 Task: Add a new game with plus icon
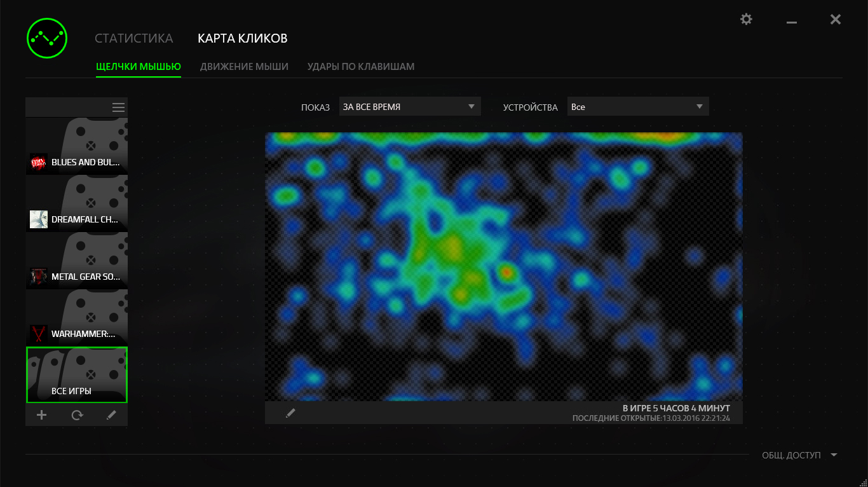[x=42, y=415]
